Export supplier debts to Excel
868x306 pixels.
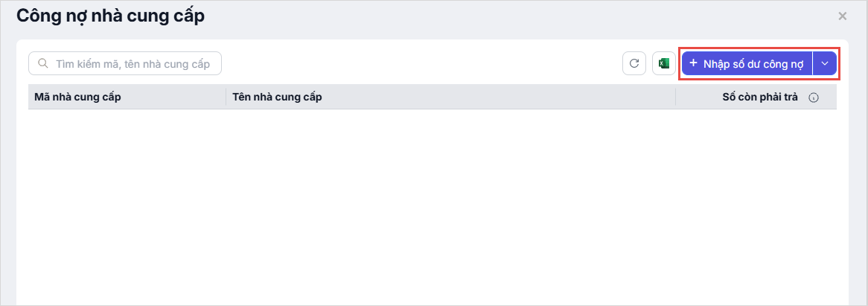pyautogui.click(x=664, y=63)
